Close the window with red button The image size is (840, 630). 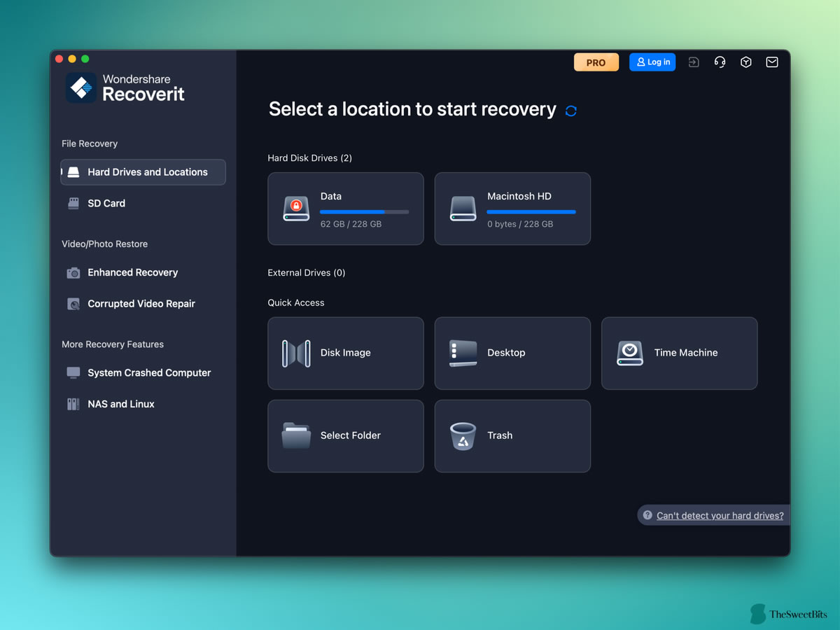pos(59,59)
